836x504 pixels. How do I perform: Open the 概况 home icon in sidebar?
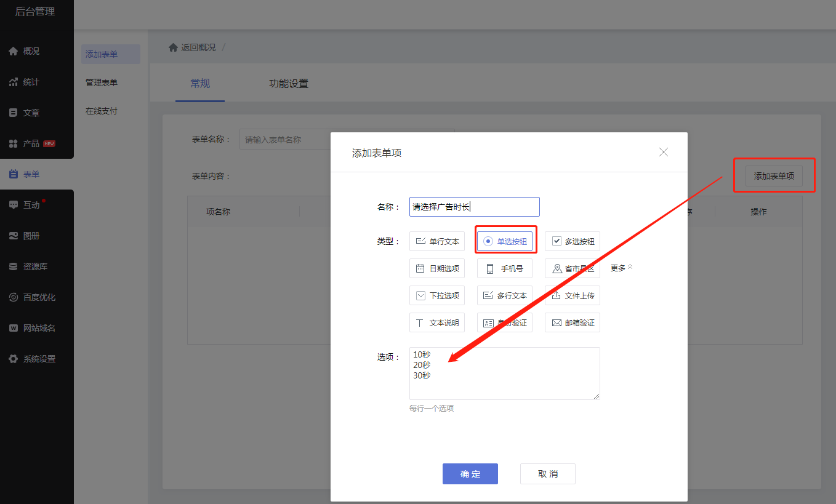point(13,51)
